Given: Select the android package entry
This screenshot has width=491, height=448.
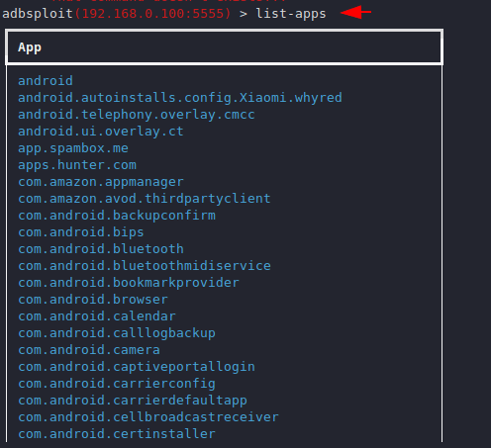Looking at the screenshot, I should point(46,81).
